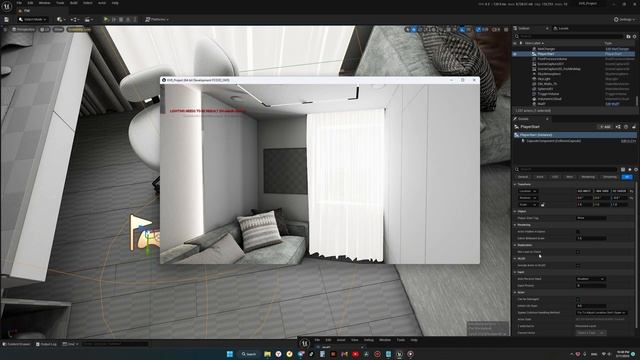Open the Cinematics clapperboard dropdown icon
Viewport: 640px width, 360px height.
pos(88,20)
